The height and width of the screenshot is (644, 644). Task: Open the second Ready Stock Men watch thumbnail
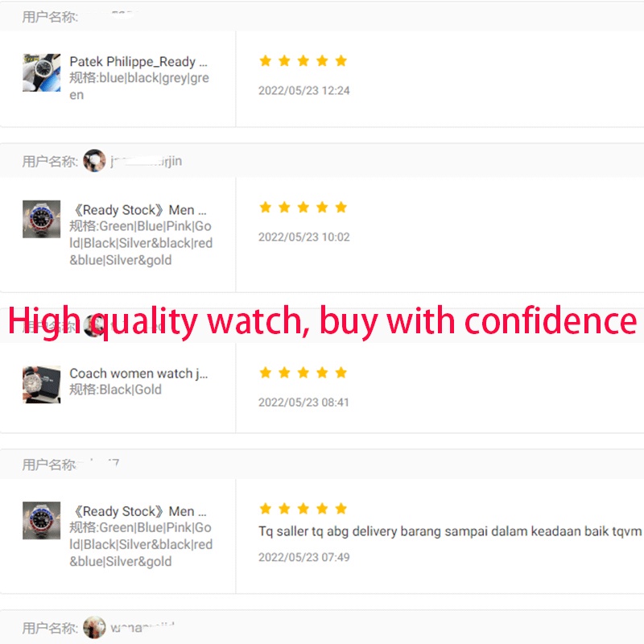[x=42, y=520]
